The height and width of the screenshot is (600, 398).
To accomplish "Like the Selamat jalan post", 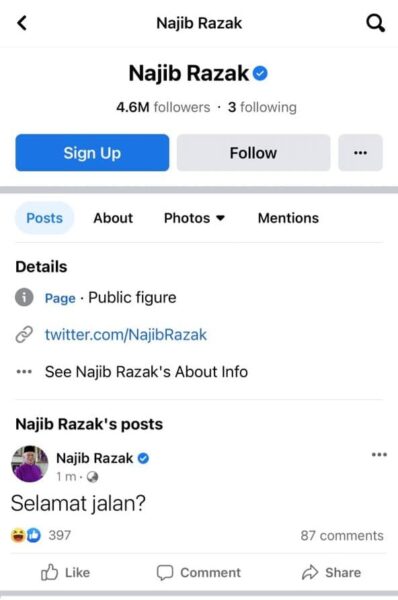I will pos(65,572).
